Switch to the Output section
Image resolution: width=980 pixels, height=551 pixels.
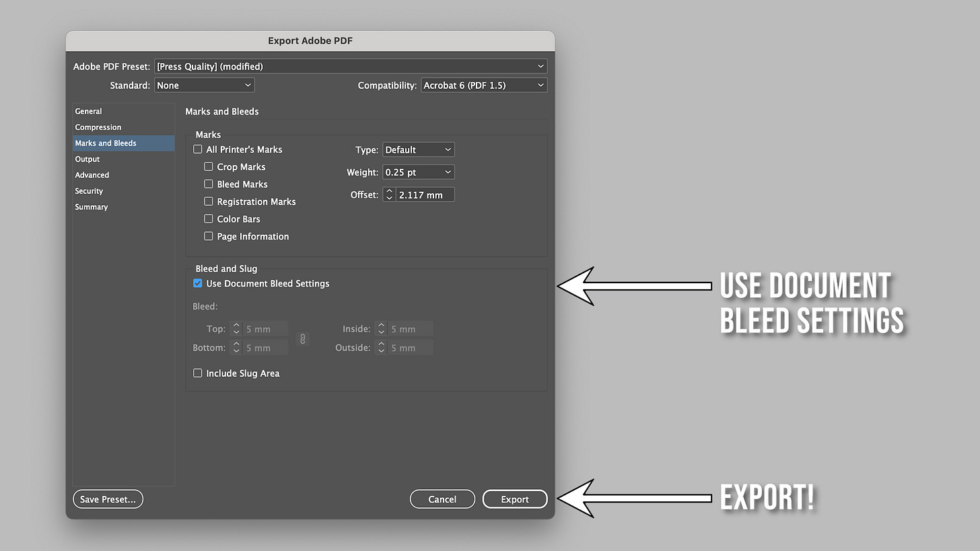[124, 159]
